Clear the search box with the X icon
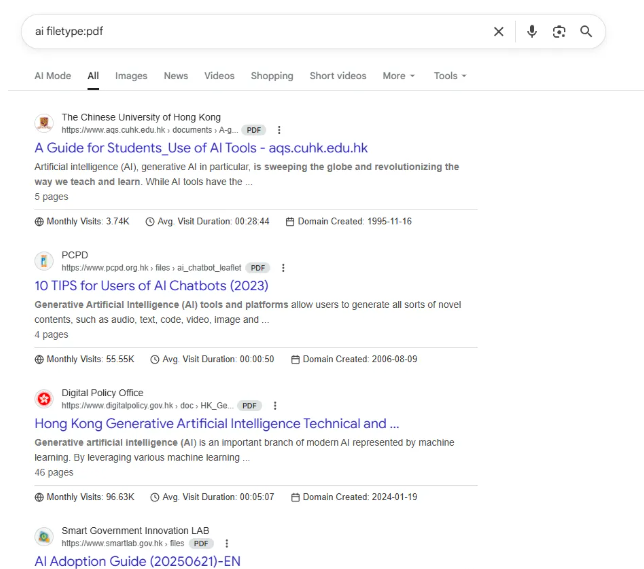The height and width of the screenshot is (569, 644). pyautogui.click(x=498, y=31)
